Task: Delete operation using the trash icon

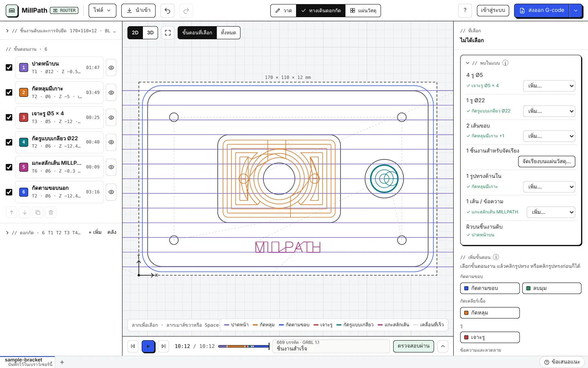Action: pyautogui.click(x=51, y=212)
